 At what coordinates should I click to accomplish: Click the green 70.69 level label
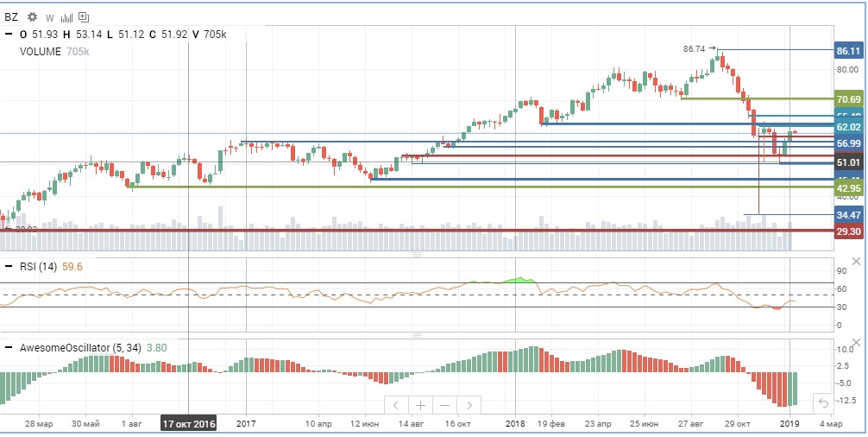point(849,99)
